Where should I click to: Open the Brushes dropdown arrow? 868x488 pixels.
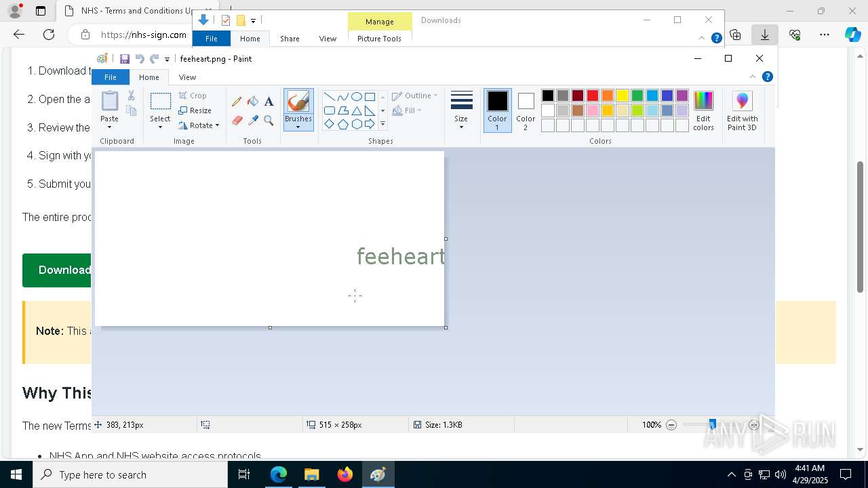click(x=298, y=127)
